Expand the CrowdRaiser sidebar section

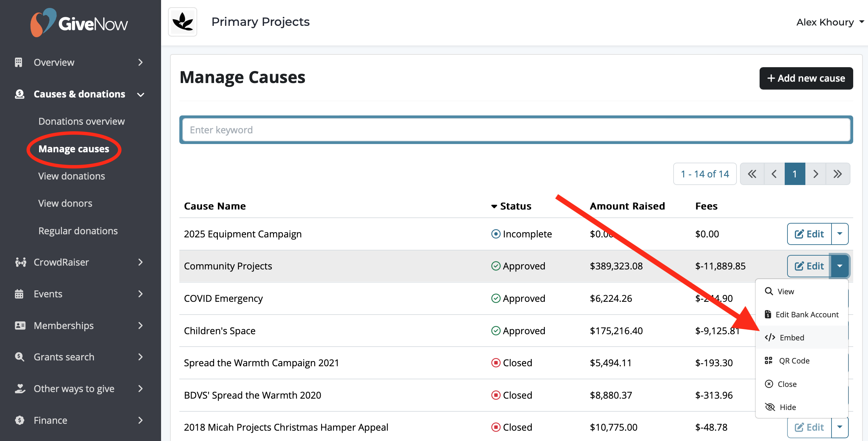(x=61, y=262)
